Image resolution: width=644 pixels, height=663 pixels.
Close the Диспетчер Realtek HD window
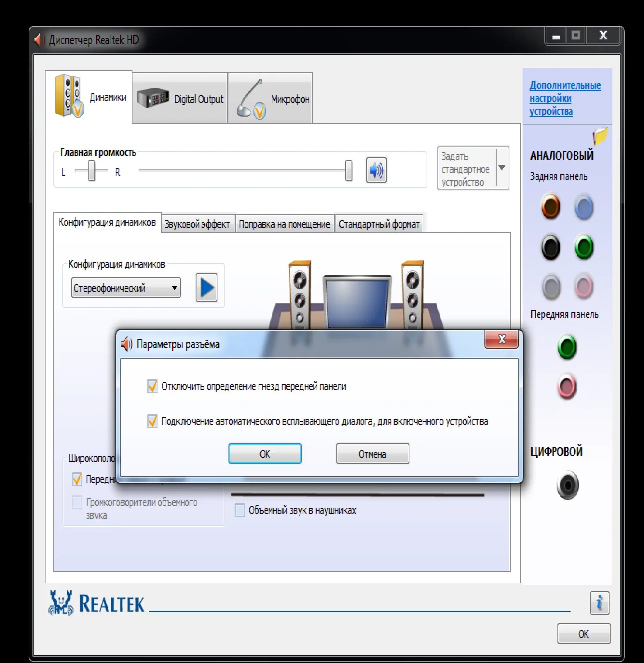(x=603, y=35)
